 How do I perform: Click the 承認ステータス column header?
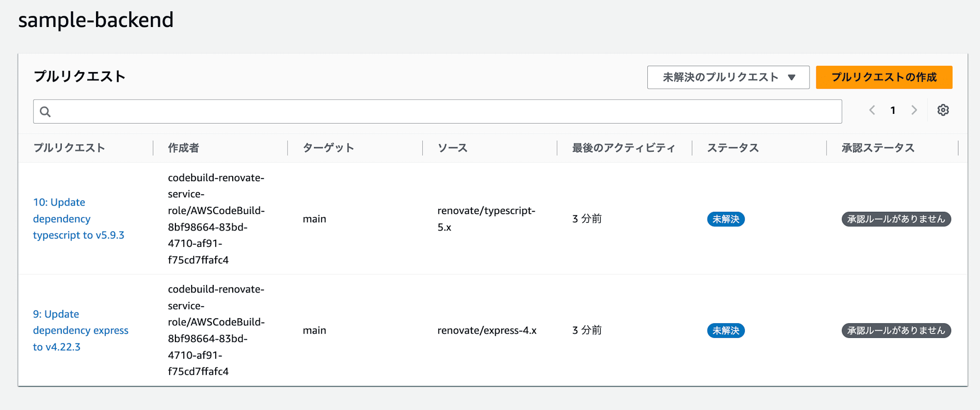[x=878, y=148]
